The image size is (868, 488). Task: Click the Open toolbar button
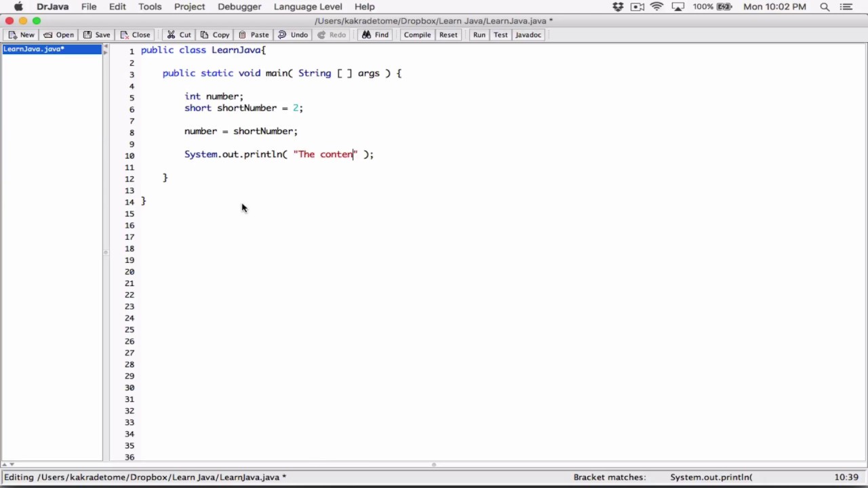(x=58, y=35)
